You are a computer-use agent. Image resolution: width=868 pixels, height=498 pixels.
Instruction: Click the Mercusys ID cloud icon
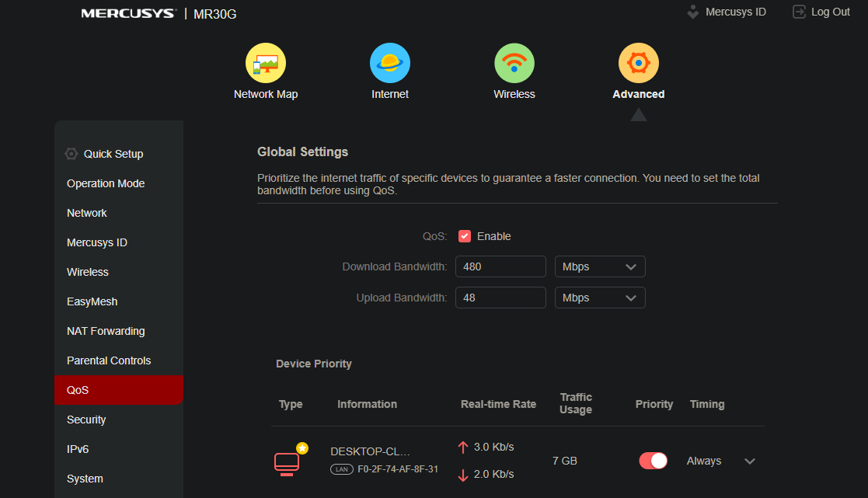693,12
